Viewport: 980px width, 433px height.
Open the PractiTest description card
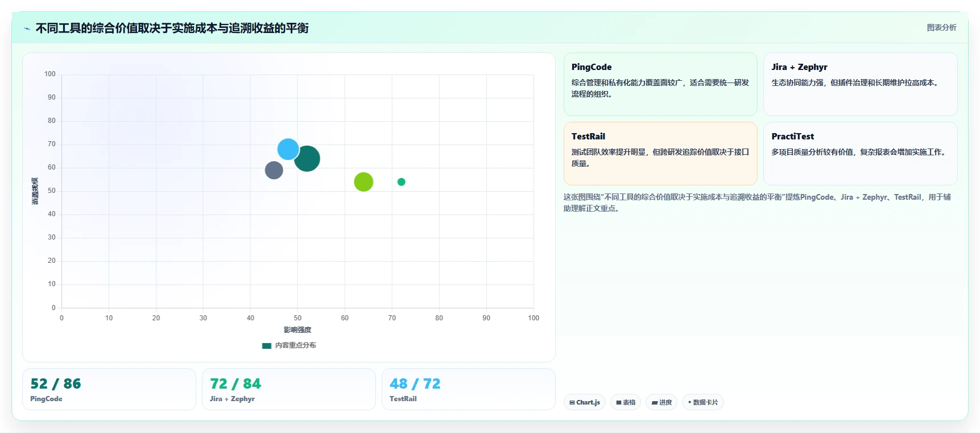pyautogui.click(x=860, y=154)
